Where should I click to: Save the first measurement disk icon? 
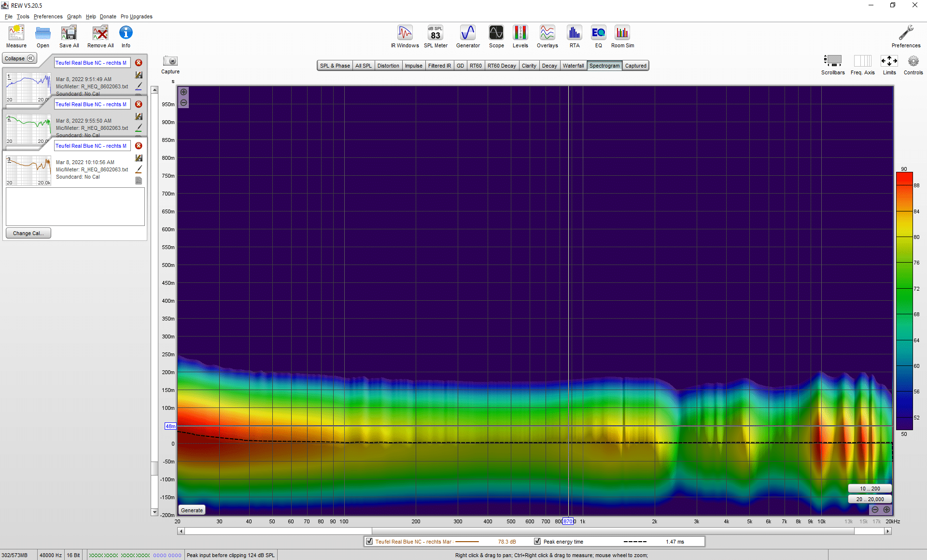pos(139,75)
